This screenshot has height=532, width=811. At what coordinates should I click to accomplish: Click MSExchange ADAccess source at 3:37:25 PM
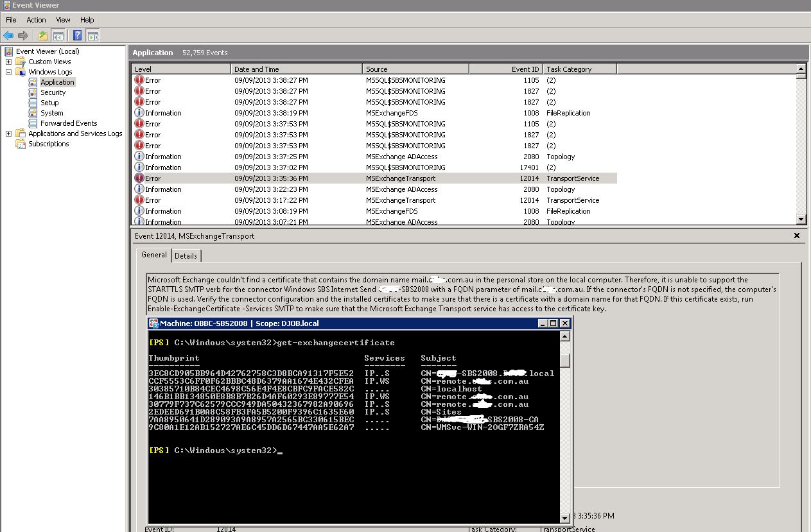pyautogui.click(x=402, y=157)
